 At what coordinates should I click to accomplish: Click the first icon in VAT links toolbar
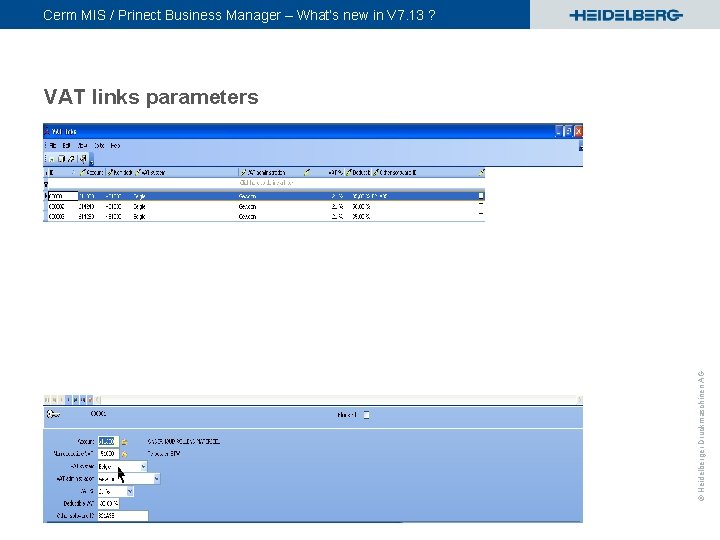(51, 159)
